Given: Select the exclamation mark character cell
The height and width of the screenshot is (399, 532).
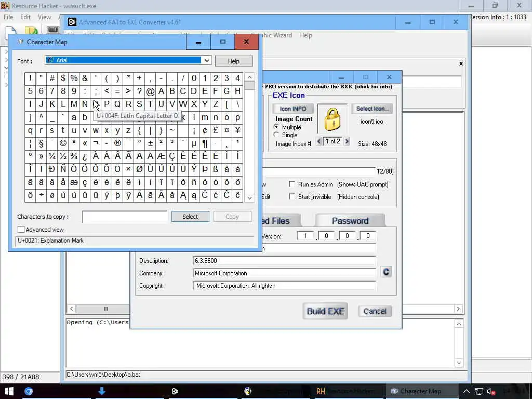Looking at the screenshot, I should coord(30,78).
